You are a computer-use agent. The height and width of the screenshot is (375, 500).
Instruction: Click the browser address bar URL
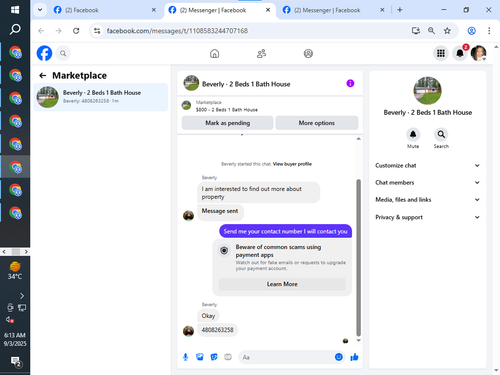tap(177, 31)
